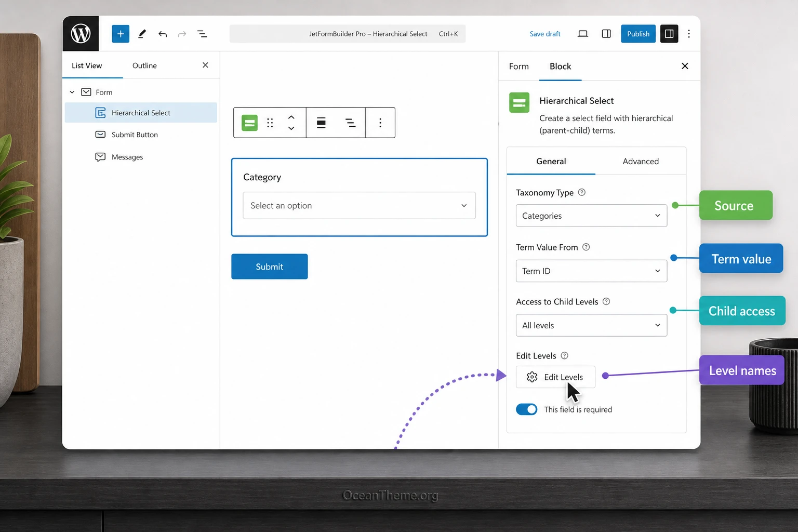
Task: Open the WordPress logo menu
Action: [x=81, y=34]
